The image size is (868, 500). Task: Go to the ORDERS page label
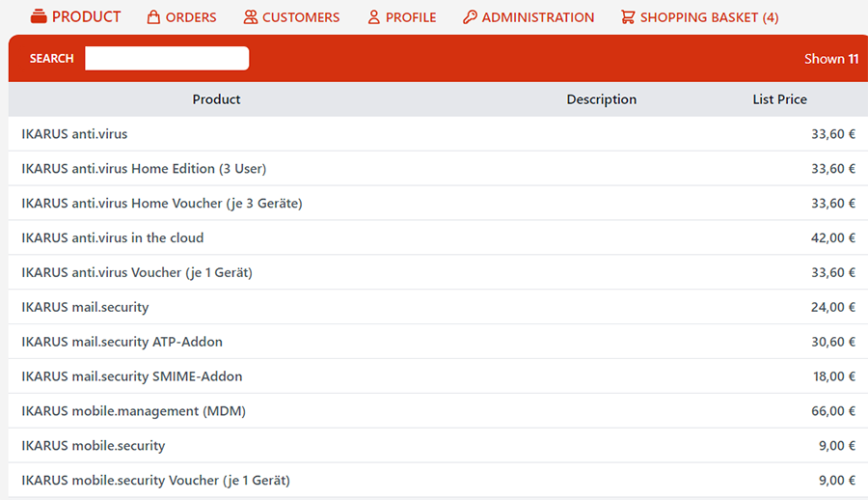pos(191,17)
